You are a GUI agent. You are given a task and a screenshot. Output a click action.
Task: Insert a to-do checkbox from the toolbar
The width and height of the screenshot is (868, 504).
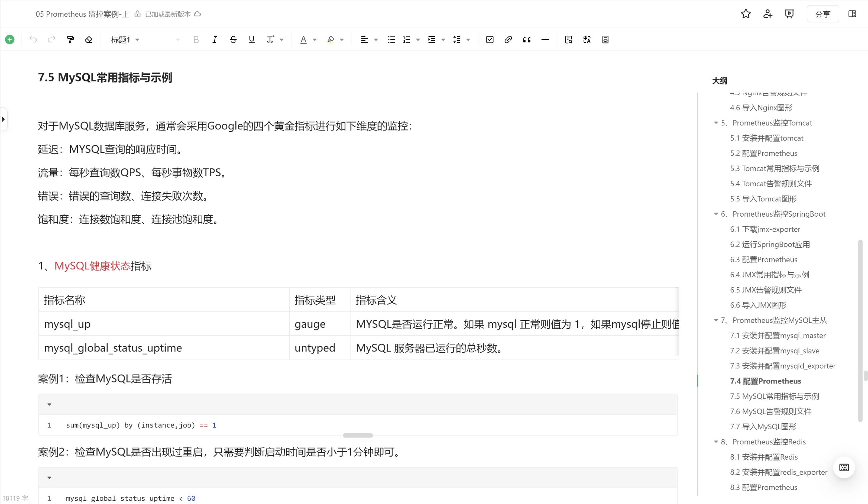coord(489,39)
